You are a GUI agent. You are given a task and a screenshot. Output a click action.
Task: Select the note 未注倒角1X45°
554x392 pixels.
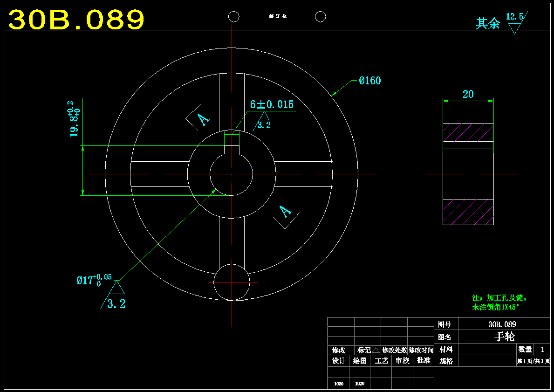click(496, 307)
